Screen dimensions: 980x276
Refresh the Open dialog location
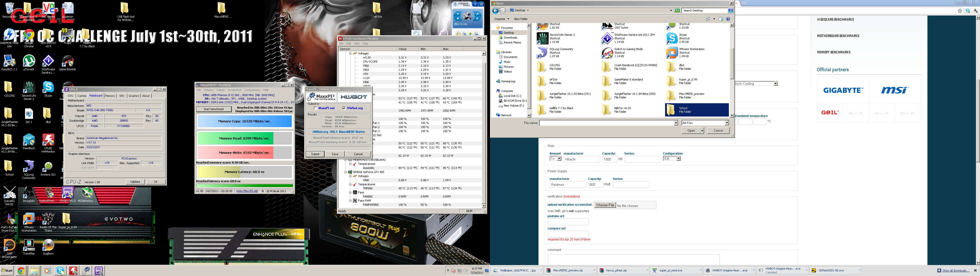(x=677, y=11)
